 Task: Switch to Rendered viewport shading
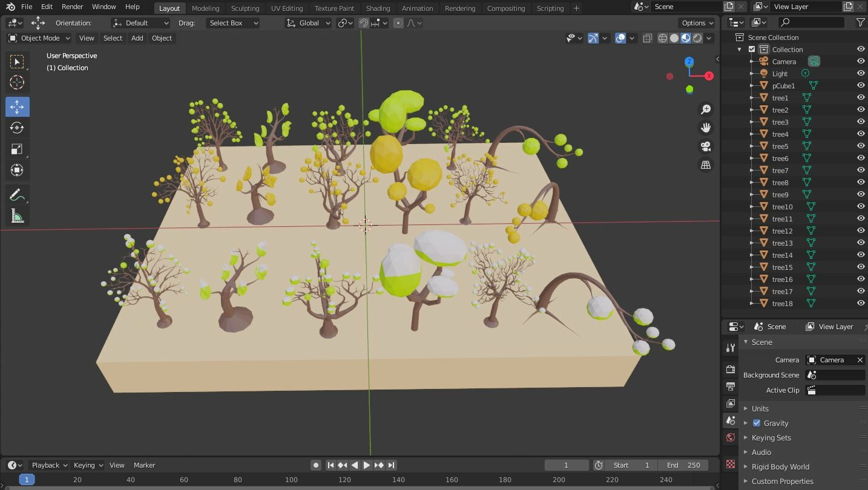tap(697, 38)
